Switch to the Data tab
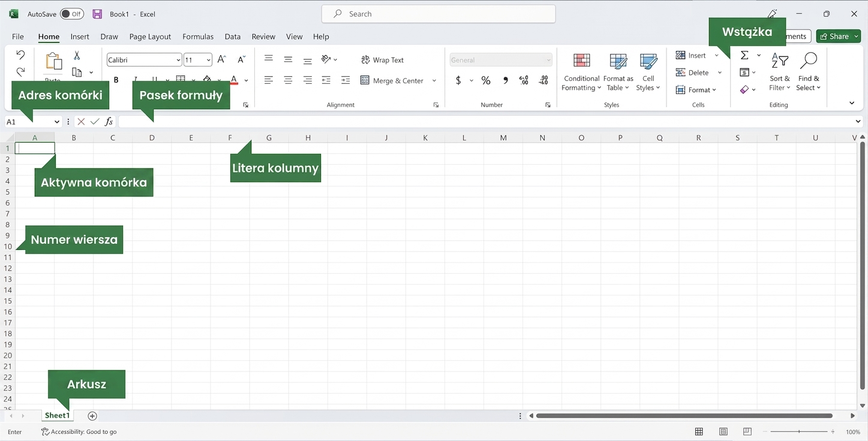The width and height of the screenshot is (868, 441). pyautogui.click(x=233, y=37)
